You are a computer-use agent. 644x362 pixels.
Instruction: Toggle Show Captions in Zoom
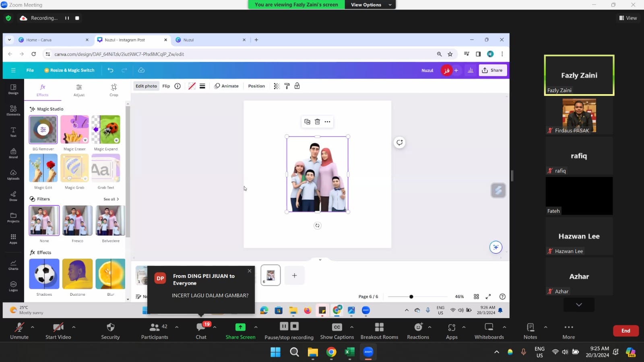pyautogui.click(x=337, y=331)
